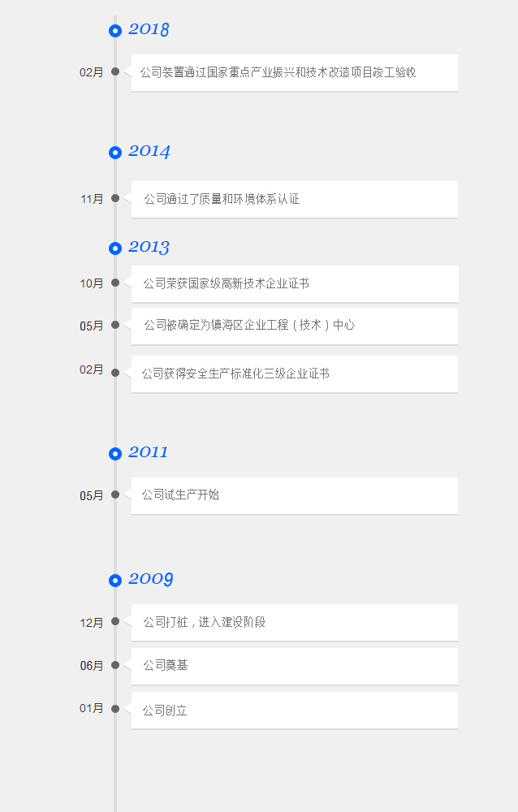Select the 公司试生产开始 event card

(294, 495)
